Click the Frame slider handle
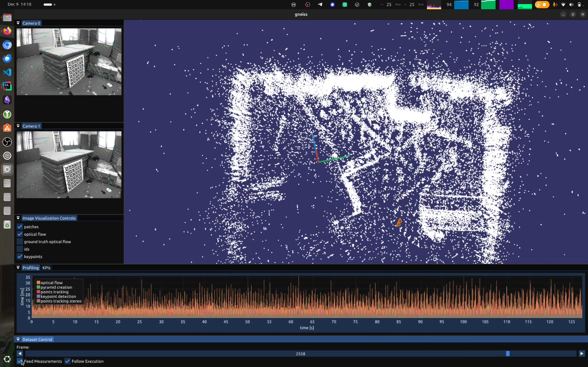Image resolution: width=588 pixels, height=367 pixels. (x=508, y=353)
